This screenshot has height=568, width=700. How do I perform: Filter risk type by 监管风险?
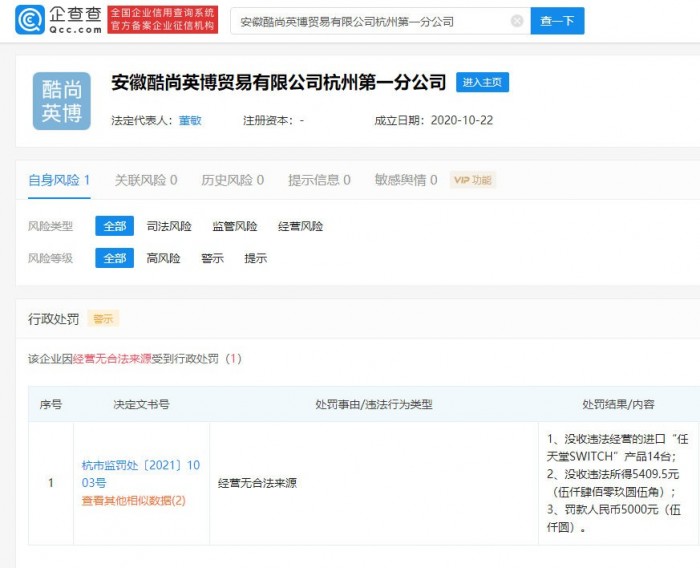[x=234, y=227]
